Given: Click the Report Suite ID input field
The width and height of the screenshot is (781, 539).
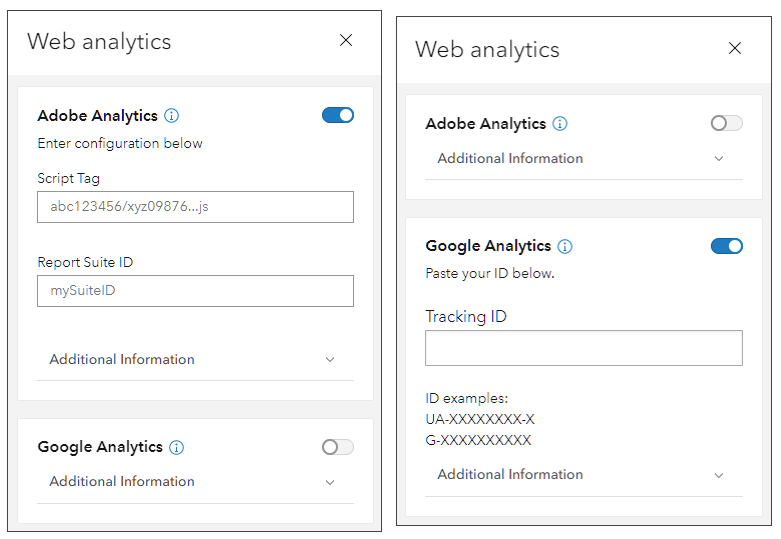Looking at the screenshot, I should coord(195,291).
